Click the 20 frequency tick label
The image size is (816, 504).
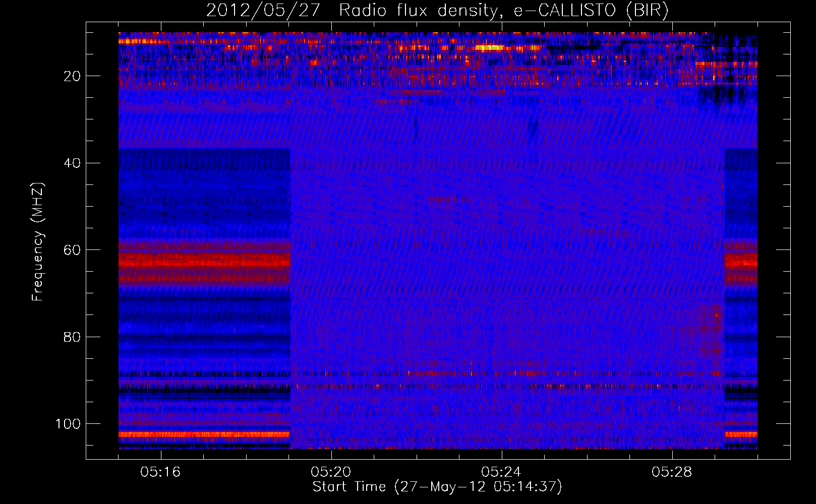tap(73, 76)
